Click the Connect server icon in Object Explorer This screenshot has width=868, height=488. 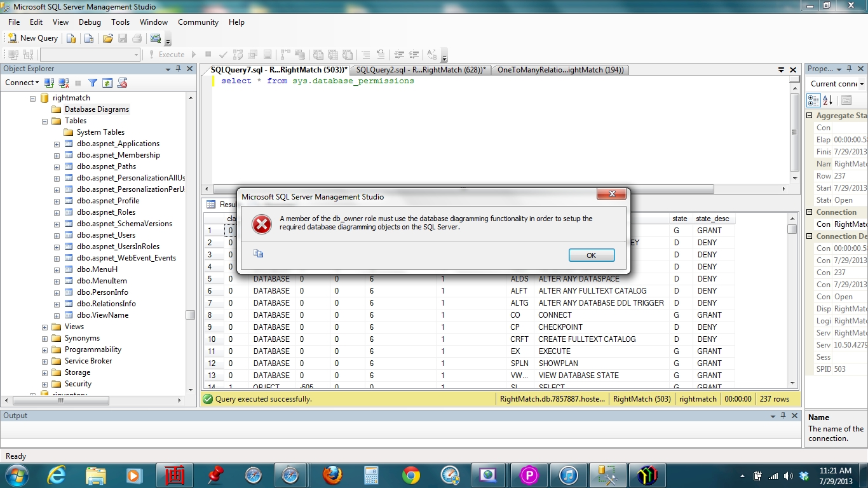point(48,83)
